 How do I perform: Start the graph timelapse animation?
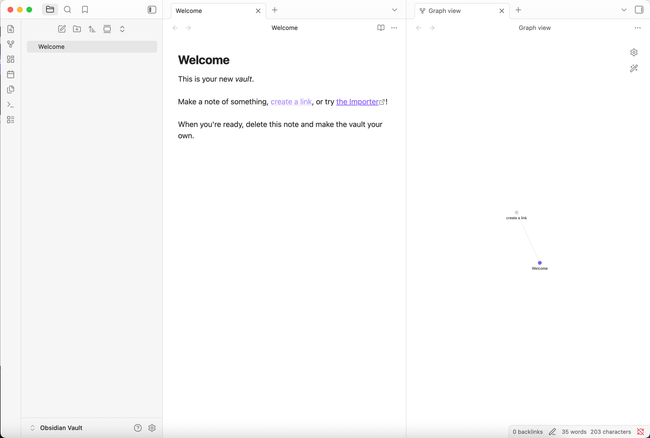(634, 69)
